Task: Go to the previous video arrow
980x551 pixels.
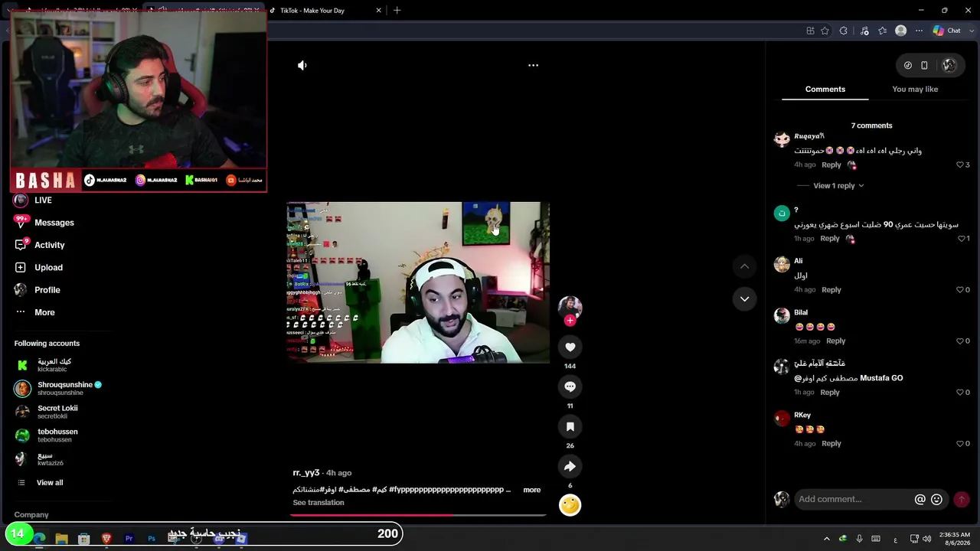Action: coord(744,266)
